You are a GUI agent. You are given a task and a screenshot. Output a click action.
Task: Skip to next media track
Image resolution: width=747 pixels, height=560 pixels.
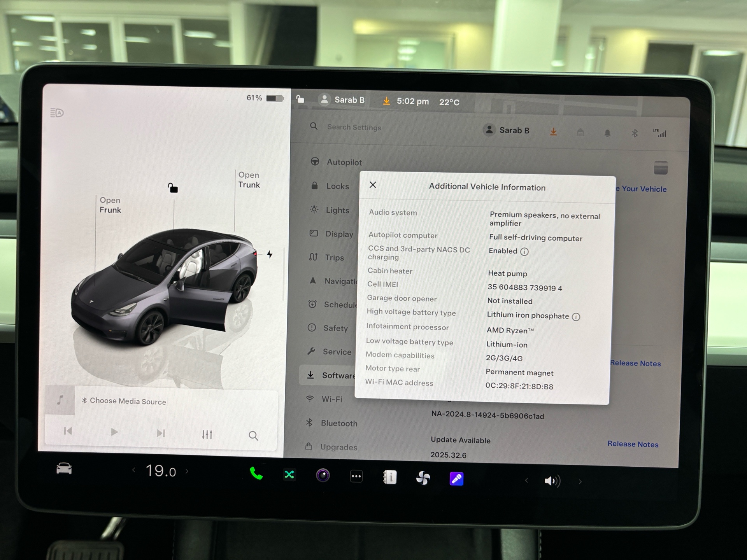(161, 433)
